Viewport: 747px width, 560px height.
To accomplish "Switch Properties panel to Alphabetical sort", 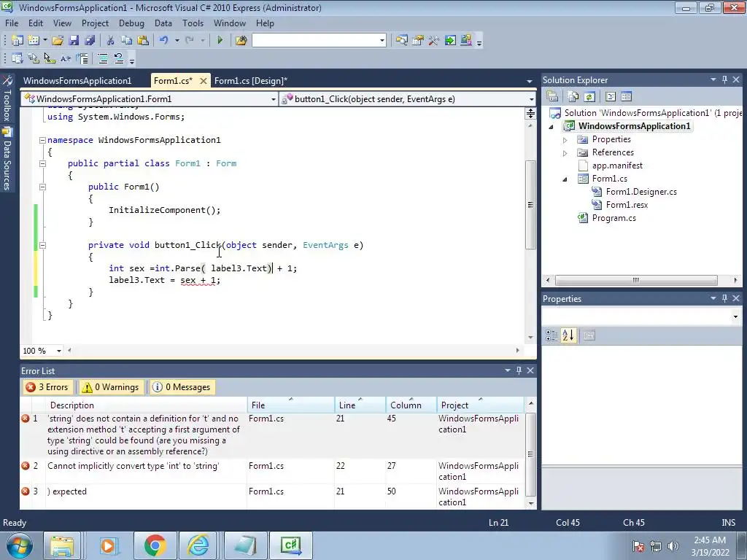I will pyautogui.click(x=568, y=335).
